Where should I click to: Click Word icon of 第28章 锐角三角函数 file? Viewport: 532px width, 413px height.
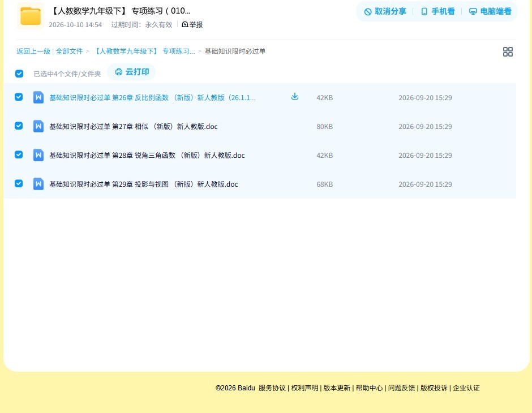pos(38,155)
